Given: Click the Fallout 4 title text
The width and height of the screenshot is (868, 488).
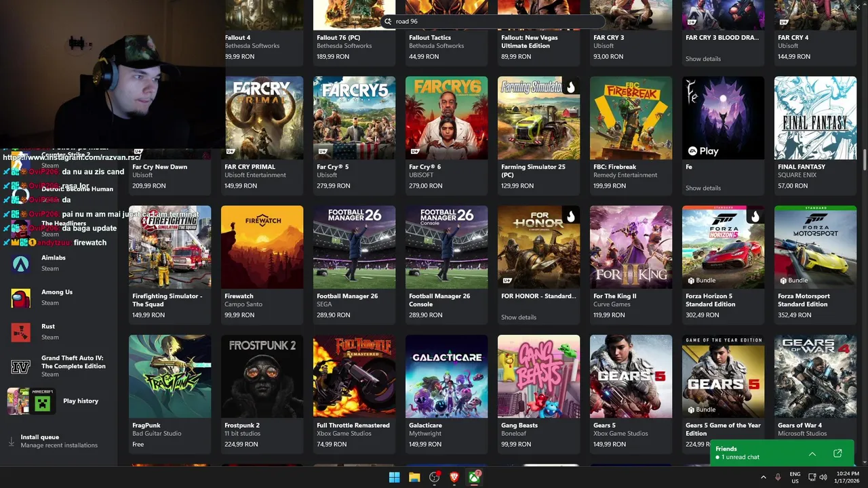Looking at the screenshot, I should click(237, 38).
